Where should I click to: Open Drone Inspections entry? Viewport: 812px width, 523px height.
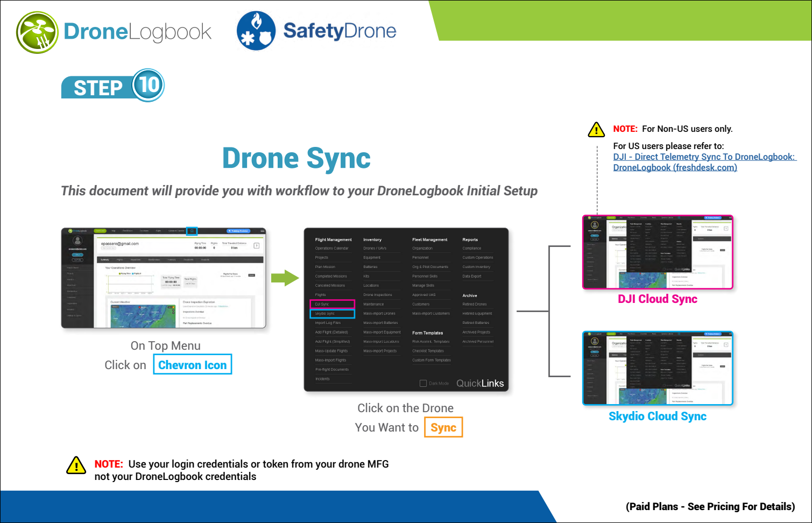point(378,295)
